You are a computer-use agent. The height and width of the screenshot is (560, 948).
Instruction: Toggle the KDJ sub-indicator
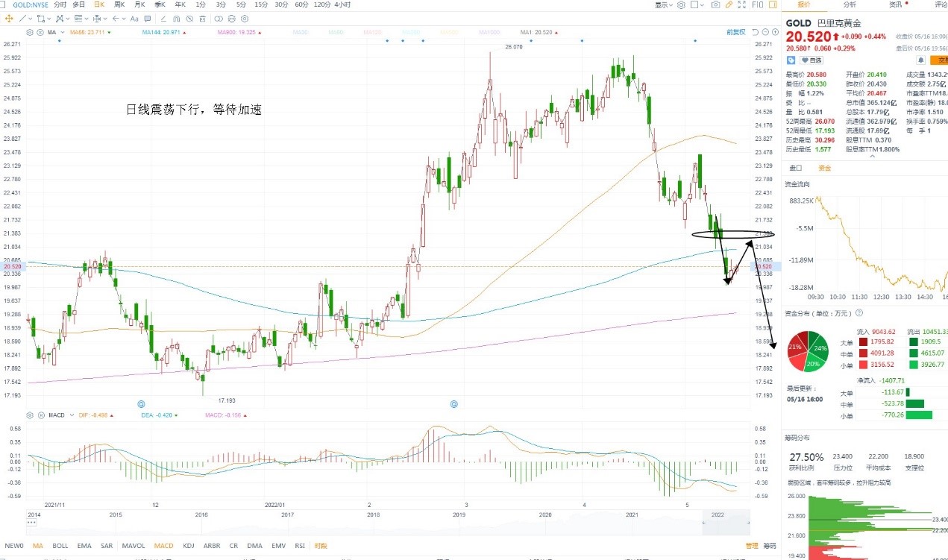tap(188, 546)
